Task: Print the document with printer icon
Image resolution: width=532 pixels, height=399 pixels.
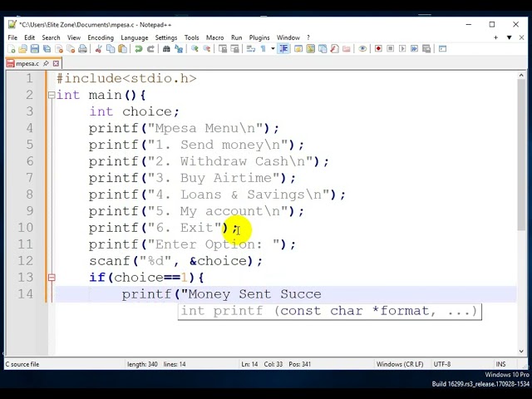Action: coord(82,49)
